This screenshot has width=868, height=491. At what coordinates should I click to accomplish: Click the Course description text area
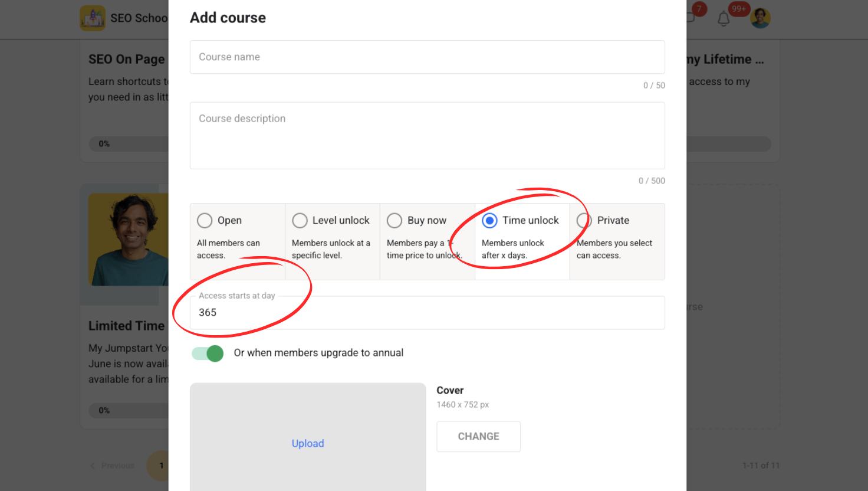(x=427, y=135)
